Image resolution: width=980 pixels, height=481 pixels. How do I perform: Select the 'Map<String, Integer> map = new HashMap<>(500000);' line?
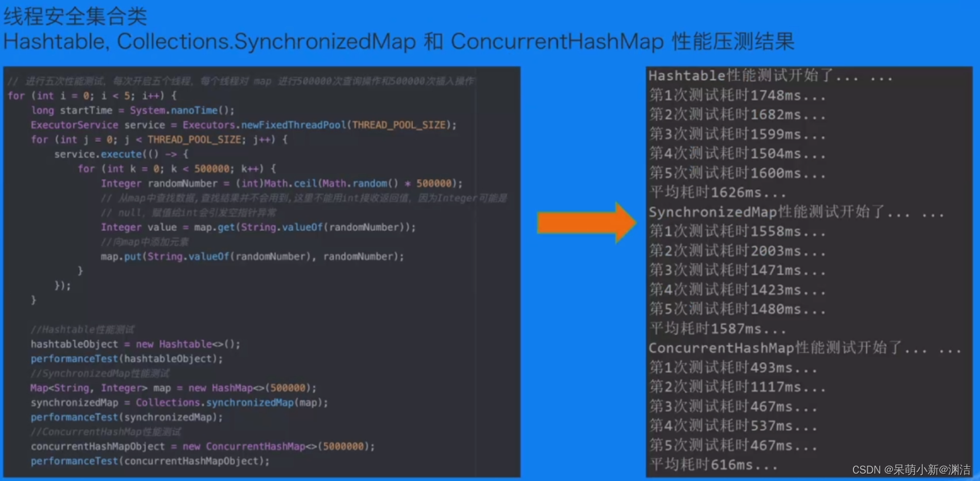pos(174,388)
